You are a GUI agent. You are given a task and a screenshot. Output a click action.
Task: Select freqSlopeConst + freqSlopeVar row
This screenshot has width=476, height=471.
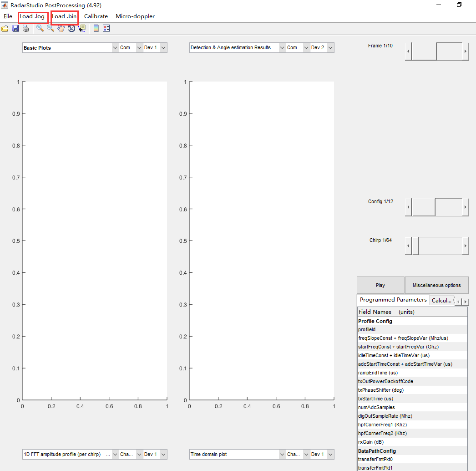tap(412, 338)
